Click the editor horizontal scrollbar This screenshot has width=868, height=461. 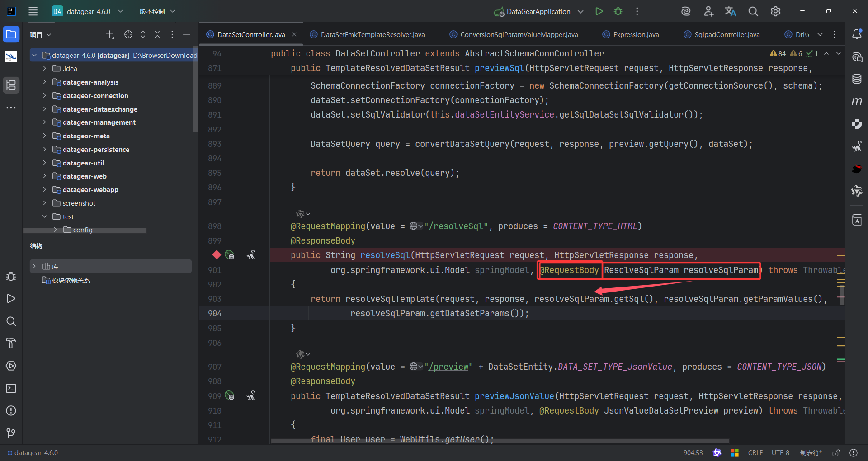pos(500,441)
